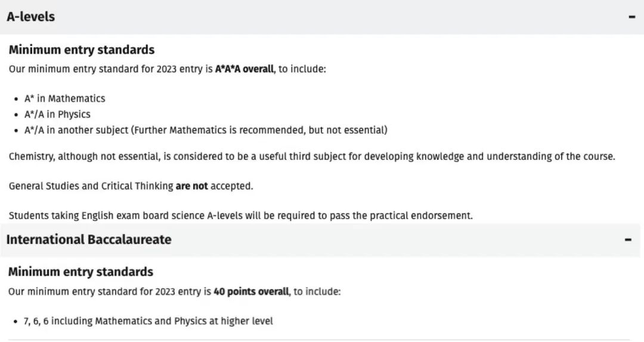Click the A-levels accordion header title
This screenshot has height=342, width=644.
coord(30,17)
